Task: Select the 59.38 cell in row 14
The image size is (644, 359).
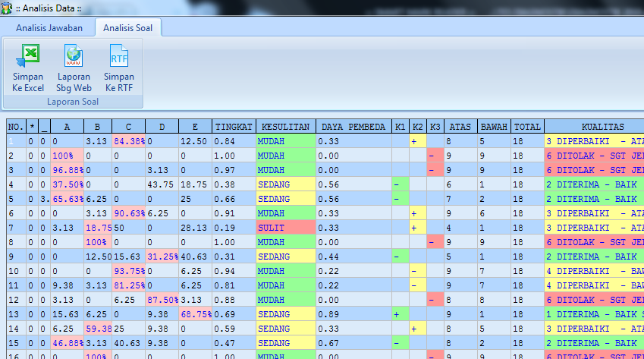Action: click(98, 329)
